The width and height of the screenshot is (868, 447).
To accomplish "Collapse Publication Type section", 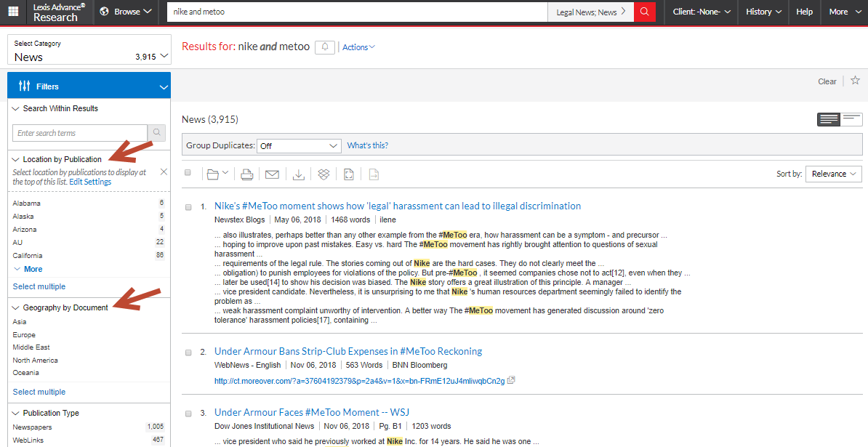I will (x=15, y=414).
